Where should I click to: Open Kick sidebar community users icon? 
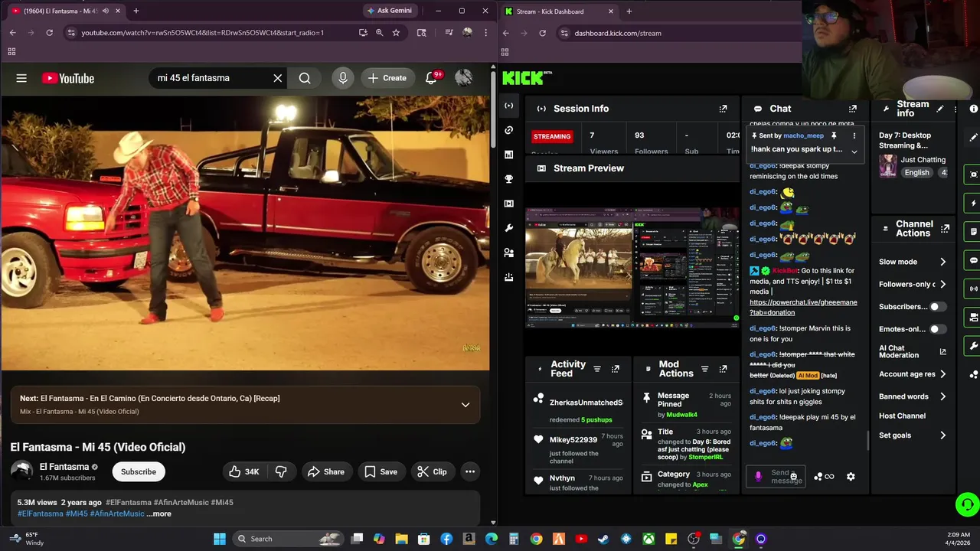click(x=508, y=253)
